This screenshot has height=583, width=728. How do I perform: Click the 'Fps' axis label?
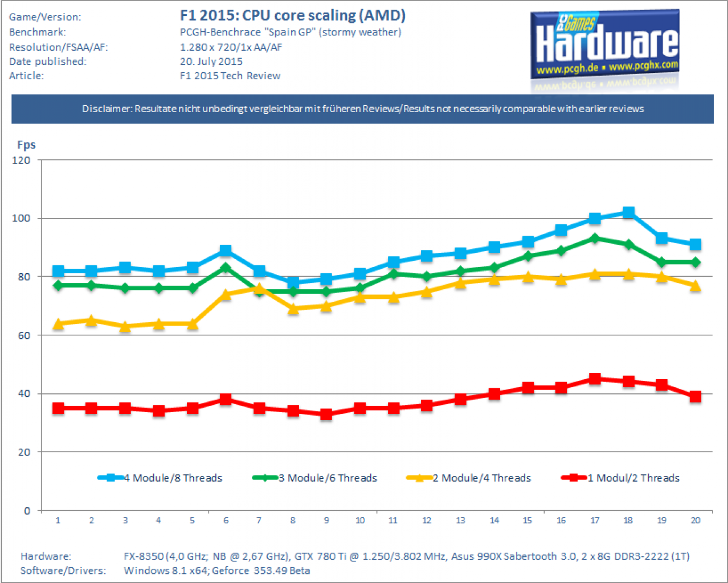(x=26, y=145)
